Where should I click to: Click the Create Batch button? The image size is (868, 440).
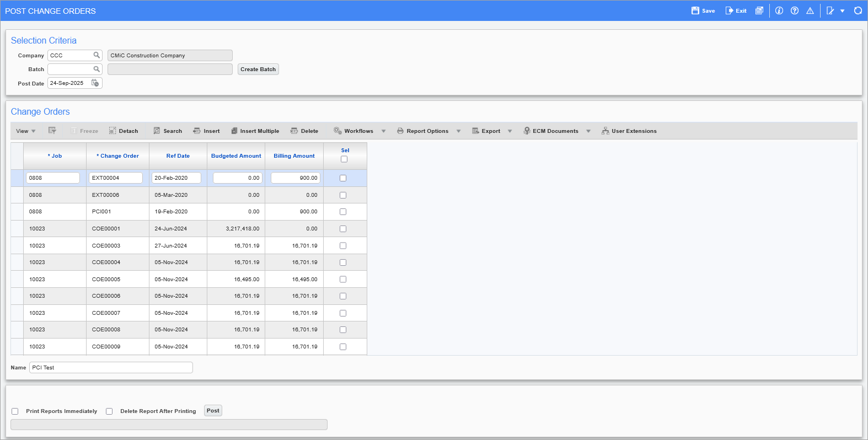coord(258,69)
